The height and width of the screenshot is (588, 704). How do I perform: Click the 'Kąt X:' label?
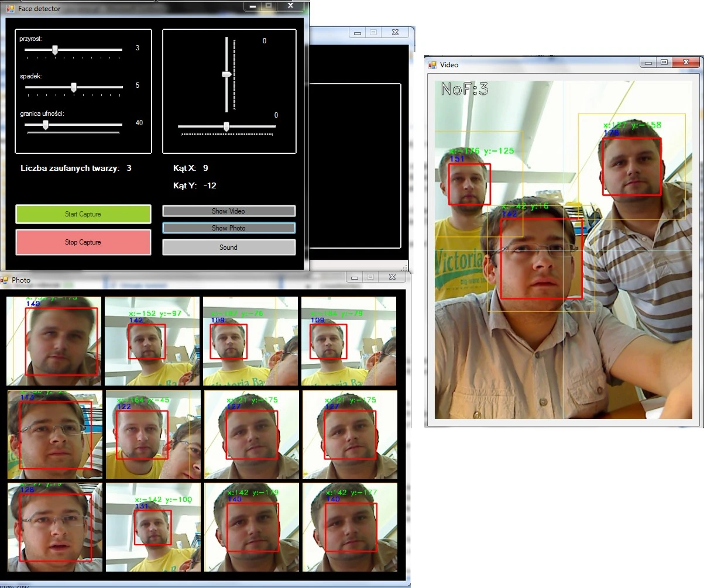183,169
